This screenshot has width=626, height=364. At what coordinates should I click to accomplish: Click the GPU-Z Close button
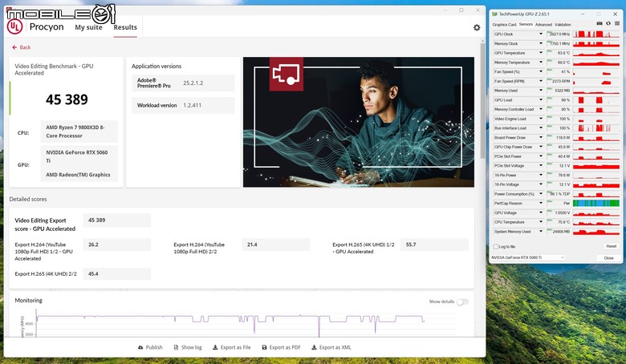608,258
